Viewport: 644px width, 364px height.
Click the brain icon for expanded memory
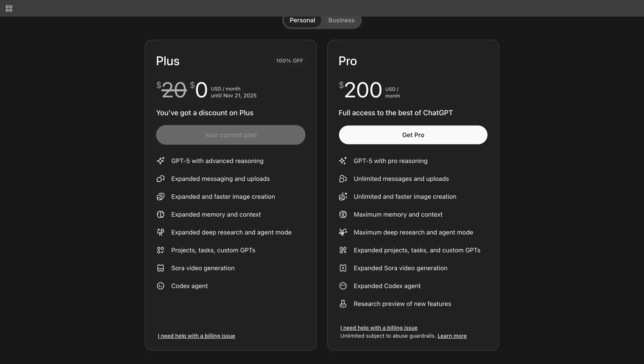(160, 215)
